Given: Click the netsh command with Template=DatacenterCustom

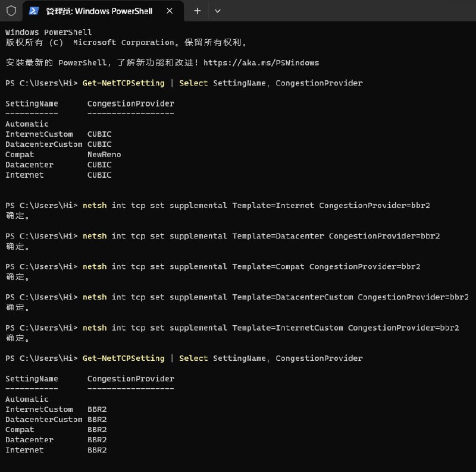Looking at the screenshot, I should click(275, 297).
